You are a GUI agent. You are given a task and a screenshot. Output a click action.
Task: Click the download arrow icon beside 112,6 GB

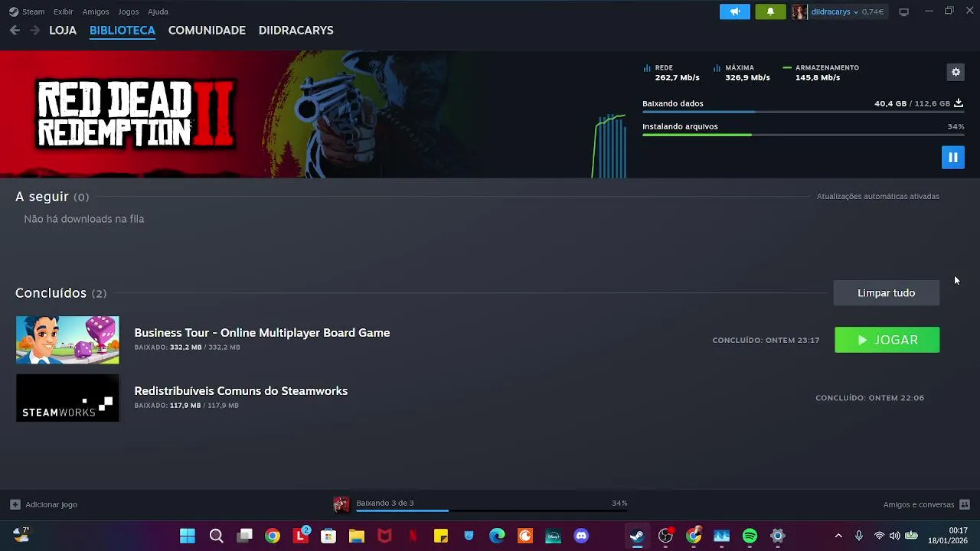point(959,103)
